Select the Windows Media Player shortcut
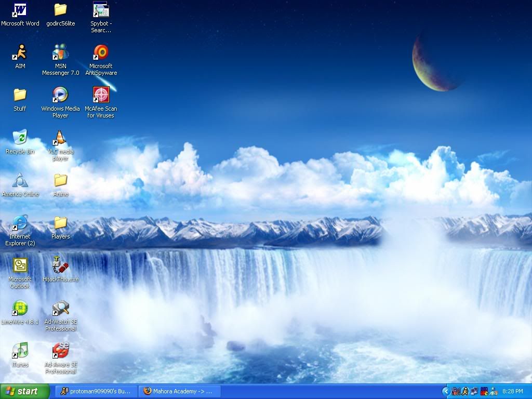 (60, 95)
